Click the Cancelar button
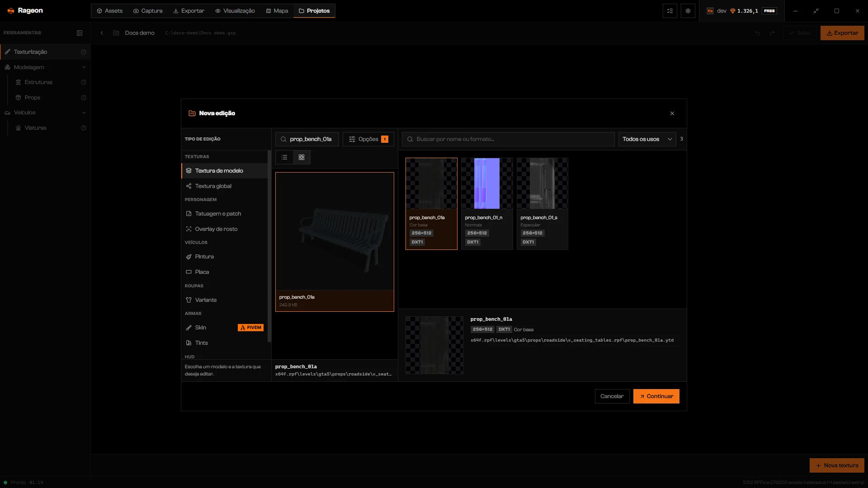Image resolution: width=868 pixels, height=488 pixels. 612,396
